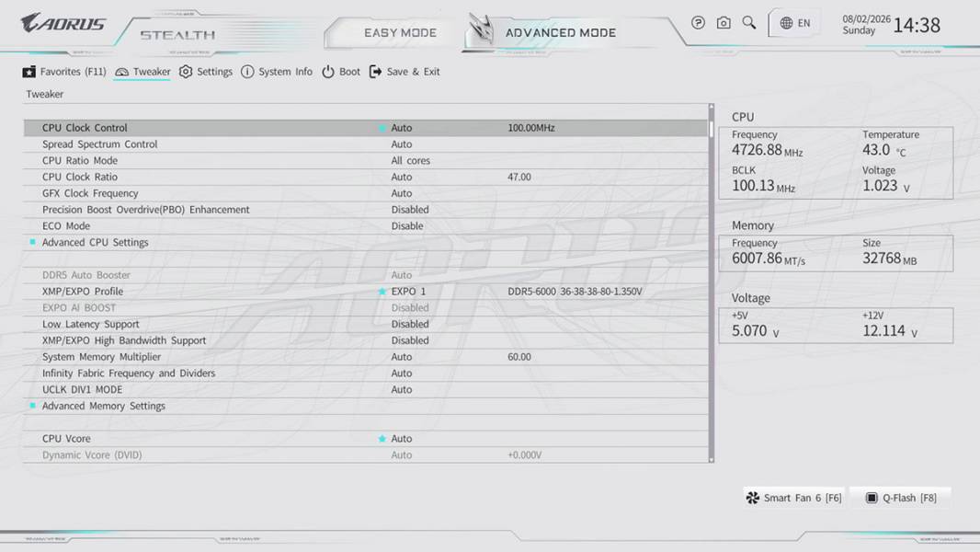Select the GFX Clock Frequency label

pyautogui.click(x=90, y=193)
